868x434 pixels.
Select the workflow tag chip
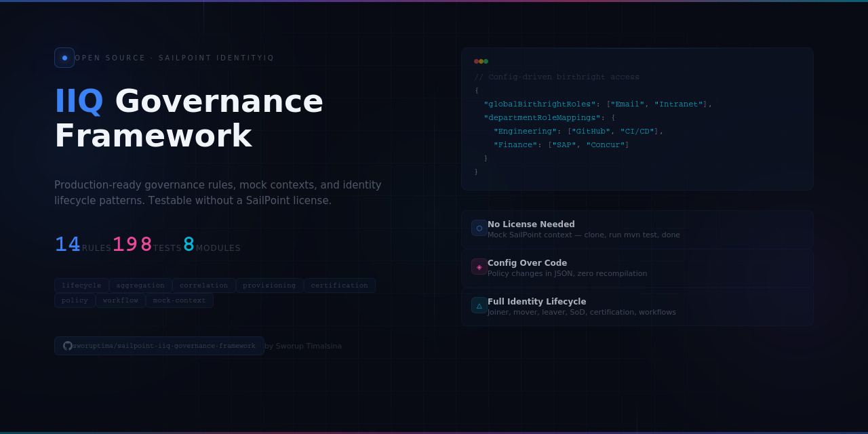[x=121, y=300]
